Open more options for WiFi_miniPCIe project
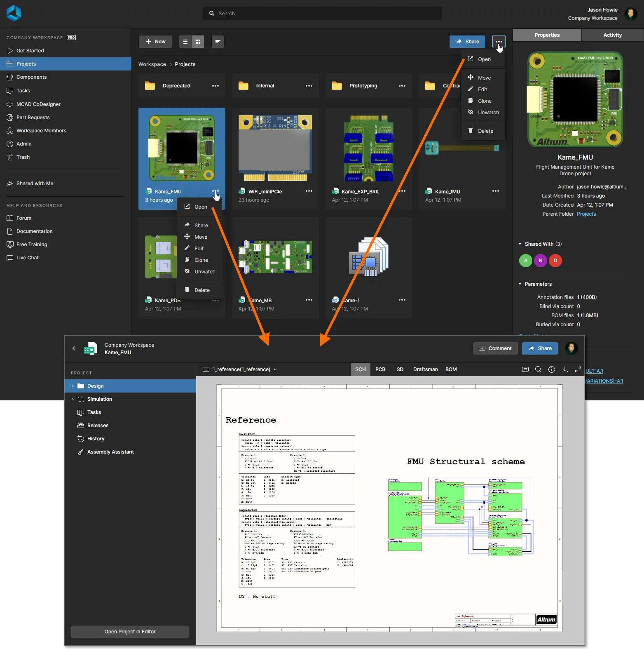644x649 pixels. (x=309, y=191)
